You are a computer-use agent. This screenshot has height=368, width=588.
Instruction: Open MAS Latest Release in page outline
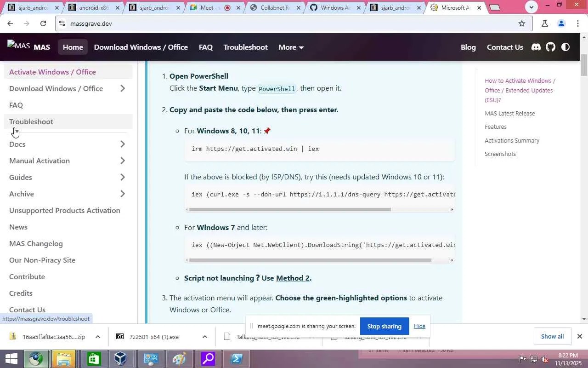click(510, 113)
